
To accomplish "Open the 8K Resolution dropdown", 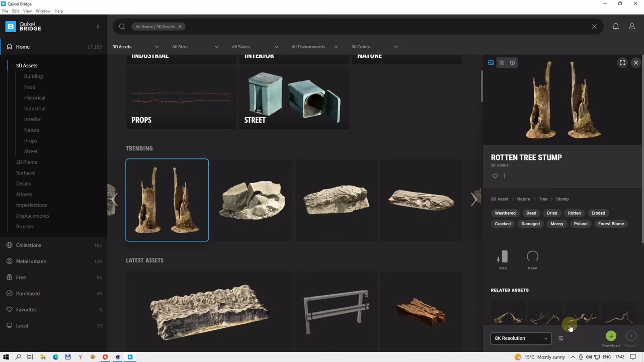I will coord(521,338).
